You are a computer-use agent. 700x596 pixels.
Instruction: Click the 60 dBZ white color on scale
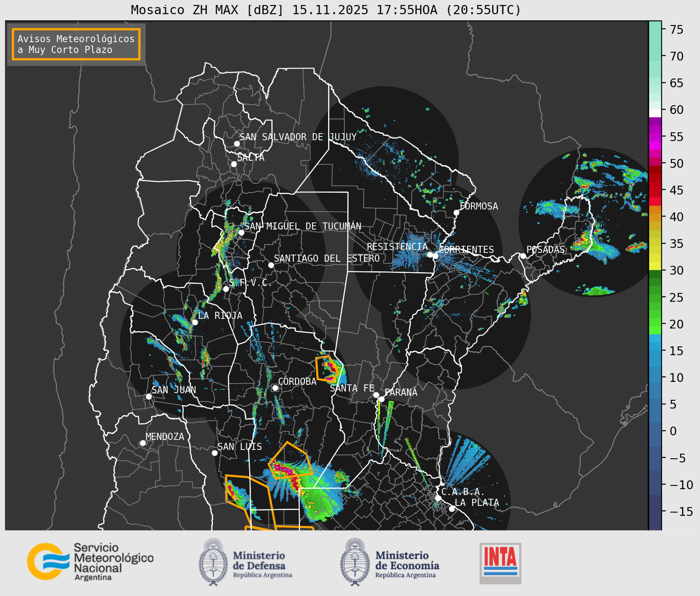tap(655, 113)
